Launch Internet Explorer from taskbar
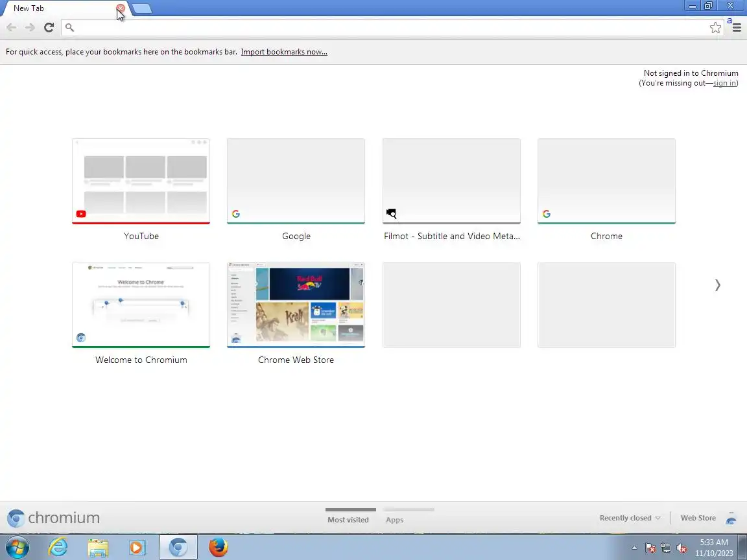The image size is (747, 560). [58, 547]
